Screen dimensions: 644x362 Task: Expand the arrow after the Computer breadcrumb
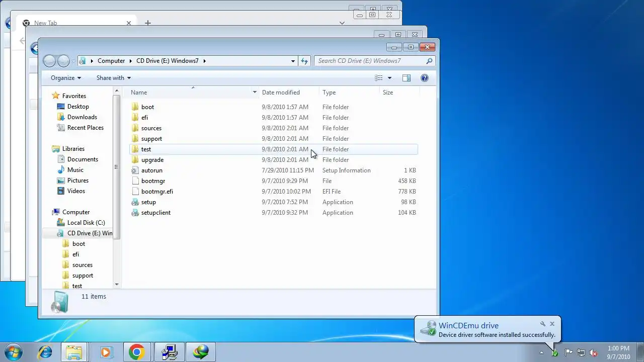(131, 61)
